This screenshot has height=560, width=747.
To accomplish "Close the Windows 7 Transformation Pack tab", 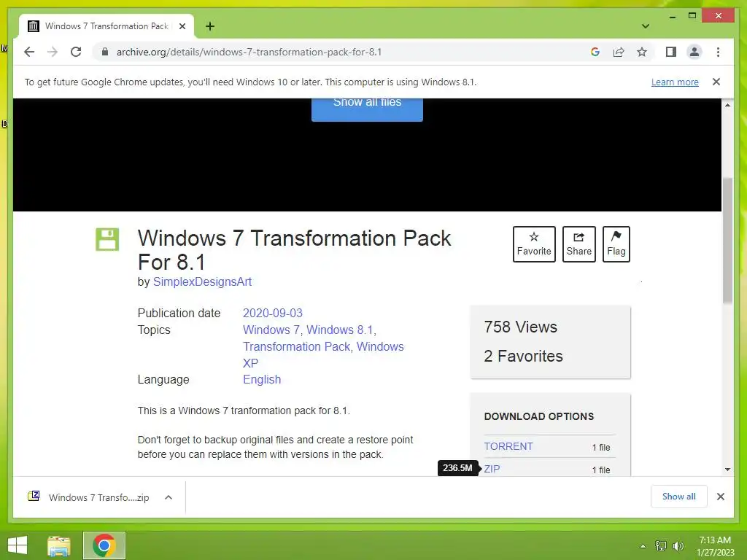I will (x=182, y=26).
